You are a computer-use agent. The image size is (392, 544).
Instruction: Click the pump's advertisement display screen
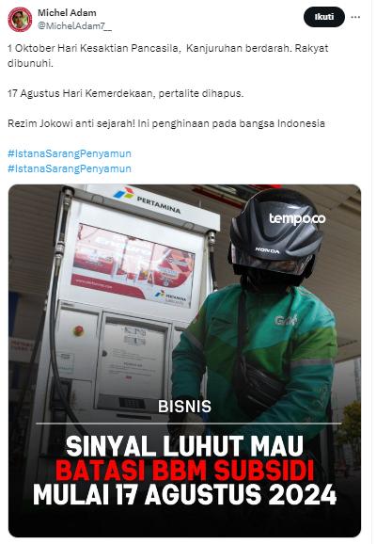[x=133, y=265]
